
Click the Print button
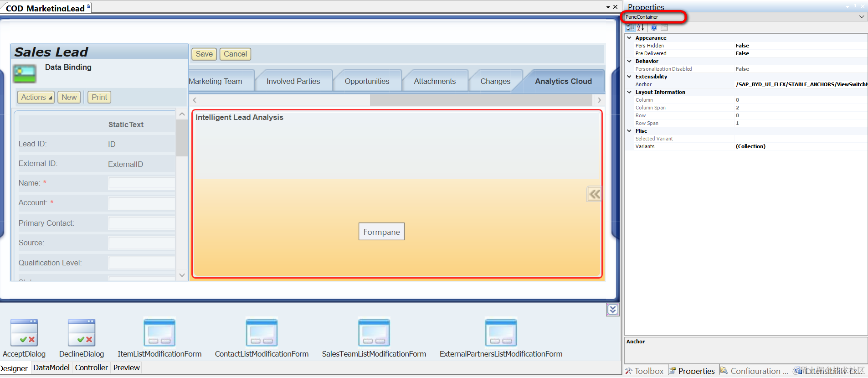99,97
